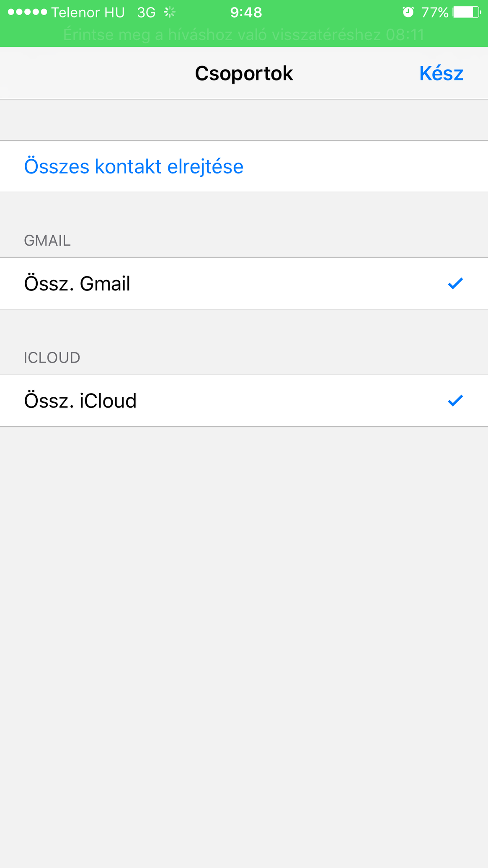The width and height of the screenshot is (488, 868).
Task: Toggle the Össz. iCloud group row
Action: pos(244,401)
